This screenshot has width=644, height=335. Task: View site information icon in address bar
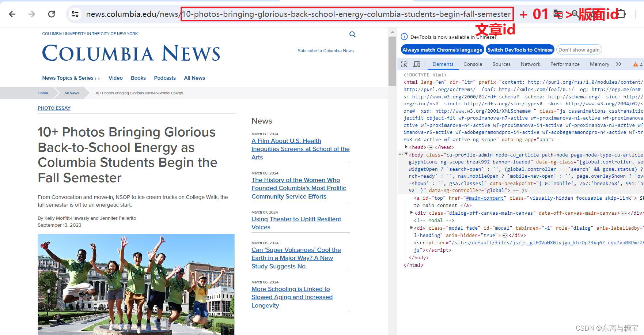point(75,14)
